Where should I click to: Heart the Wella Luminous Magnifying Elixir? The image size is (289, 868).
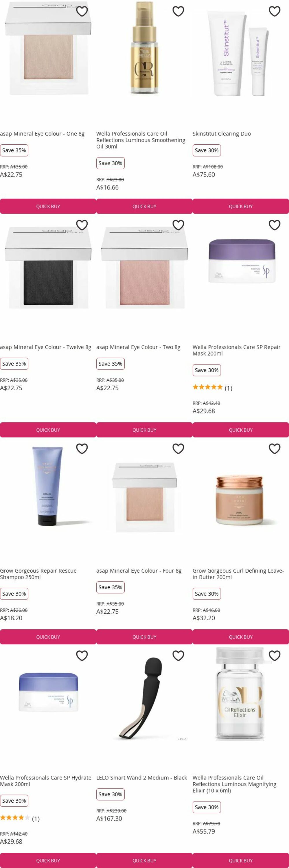[x=275, y=655]
